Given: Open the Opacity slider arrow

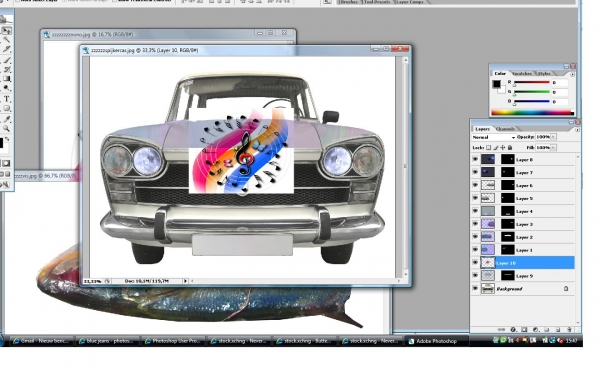Looking at the screenshot, I should [553, 137].
